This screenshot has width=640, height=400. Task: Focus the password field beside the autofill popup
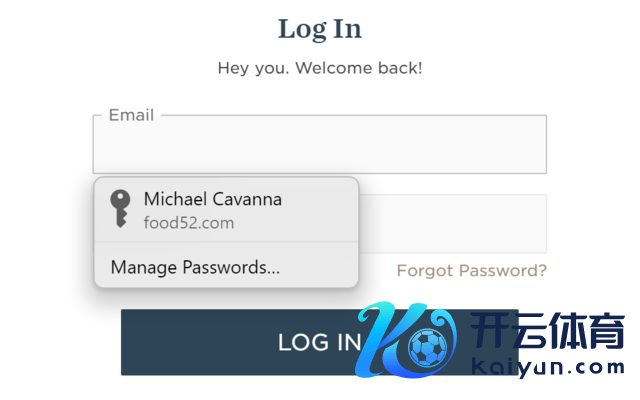coord(453,224)
